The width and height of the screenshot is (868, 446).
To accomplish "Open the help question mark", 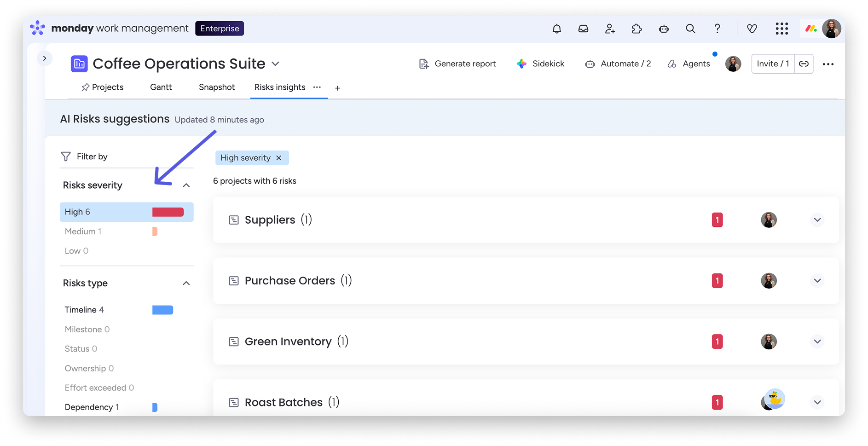I will coord(717,29).
